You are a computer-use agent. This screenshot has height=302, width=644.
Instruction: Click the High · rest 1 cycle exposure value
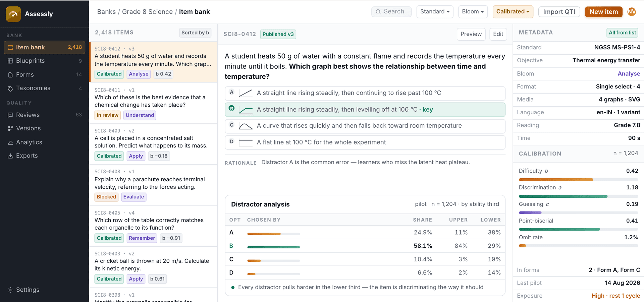pos(616,296)
